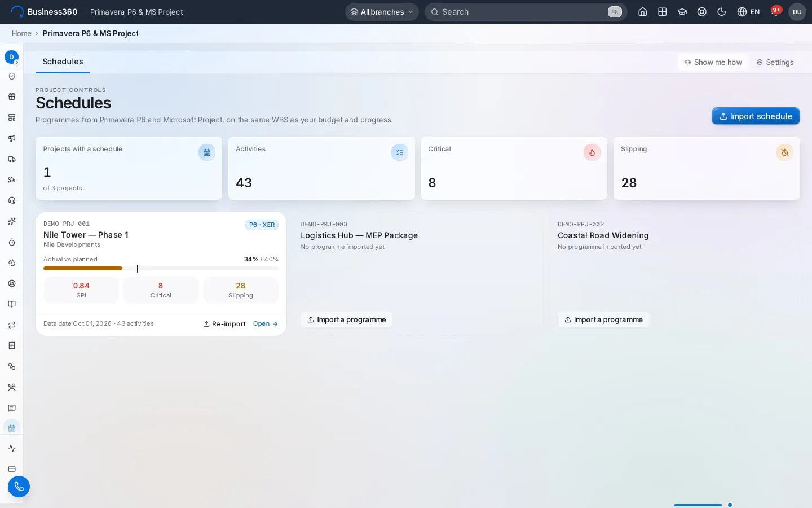Image resolution: width=812 pixels, height=508 pixels.
Task: Click the Critical stat card
Action: point(514,168)
